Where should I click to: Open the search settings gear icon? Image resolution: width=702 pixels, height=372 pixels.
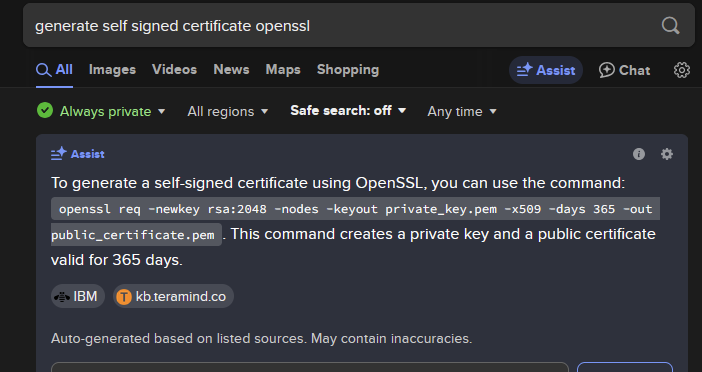[681, 70]
